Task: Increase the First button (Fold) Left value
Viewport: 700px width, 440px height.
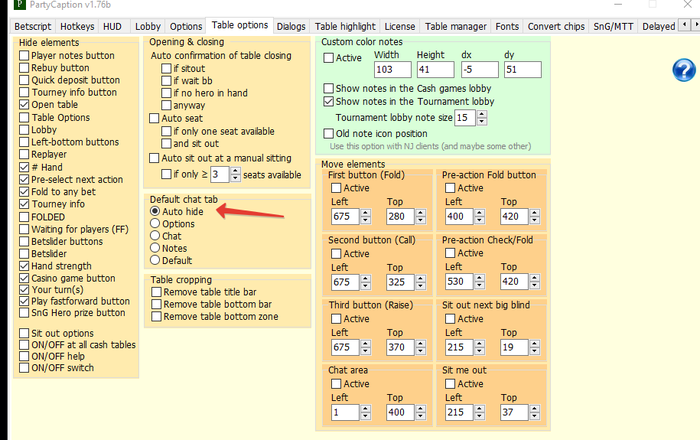Action: (x=366, y=213)
